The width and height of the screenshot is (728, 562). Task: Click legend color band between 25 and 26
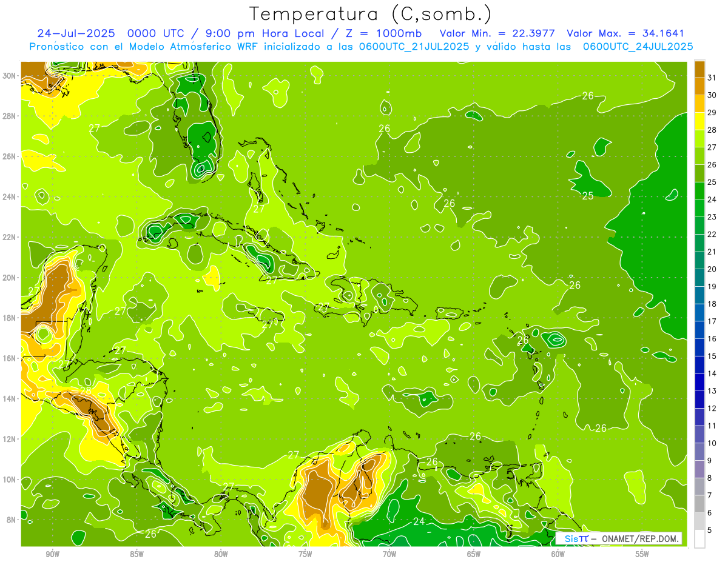click(699, 173)
